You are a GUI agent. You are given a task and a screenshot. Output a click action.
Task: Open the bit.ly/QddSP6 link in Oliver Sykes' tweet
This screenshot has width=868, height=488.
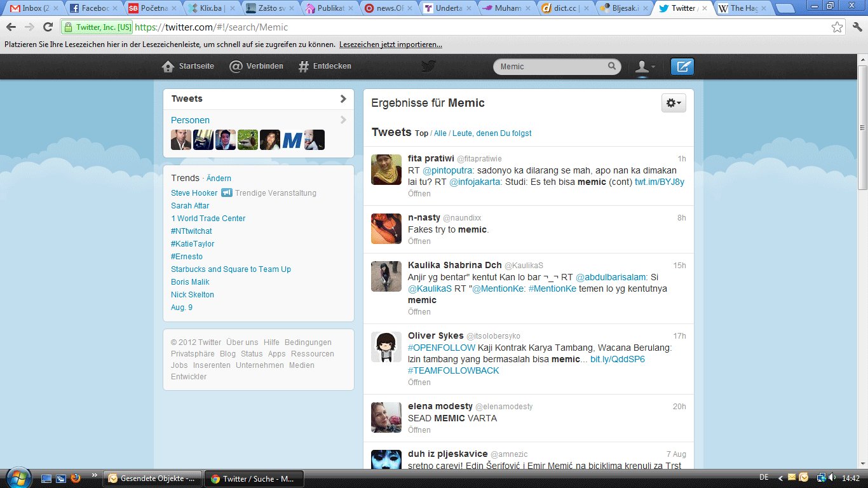tap(618, 360)
